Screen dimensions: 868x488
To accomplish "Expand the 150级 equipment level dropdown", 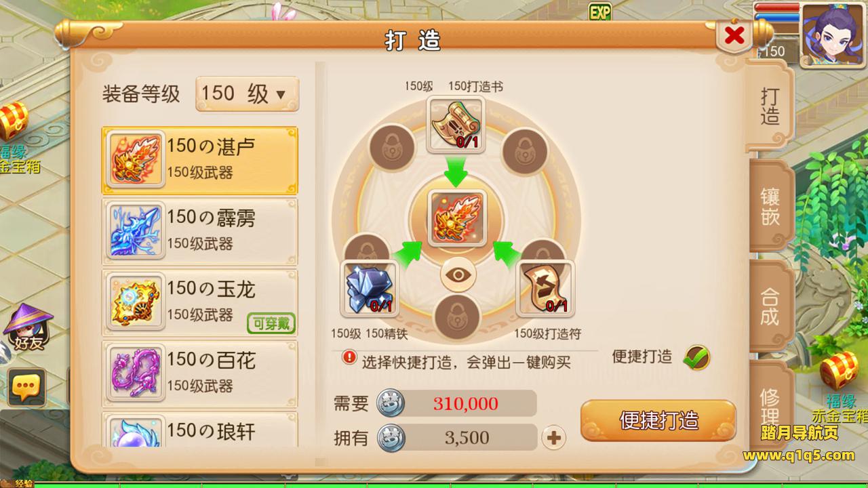I will point(247,94).
